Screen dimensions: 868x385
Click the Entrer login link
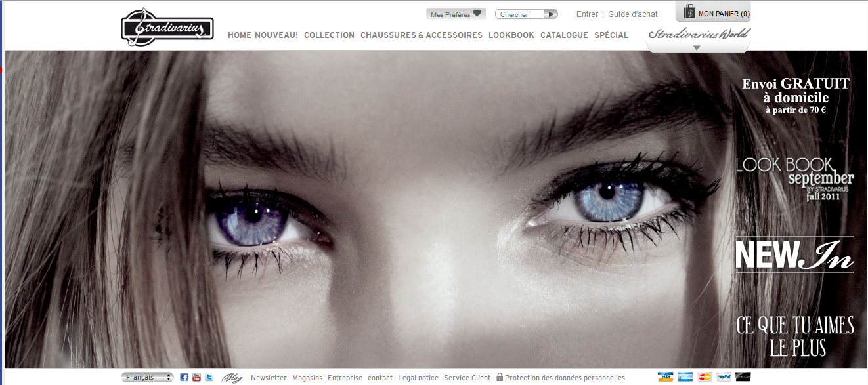[587, 14]
